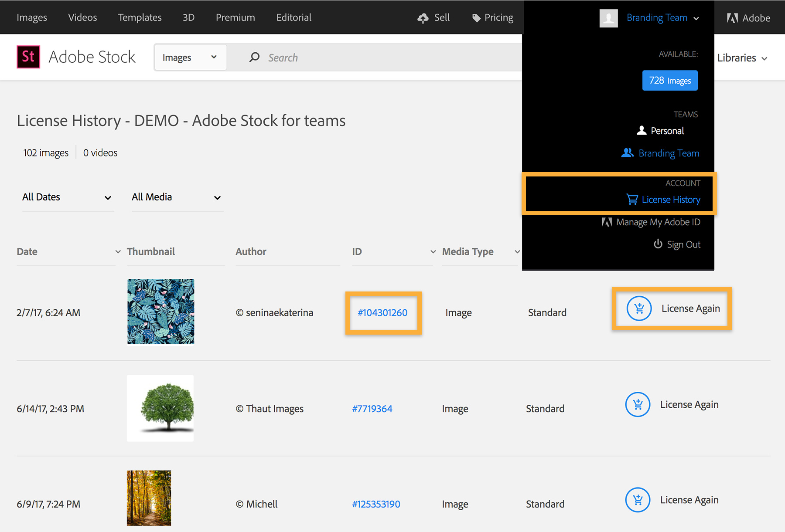This screenshot has width=785, height=532.
Task: Open the All Media filter dropdown
Action: (177, 197)
